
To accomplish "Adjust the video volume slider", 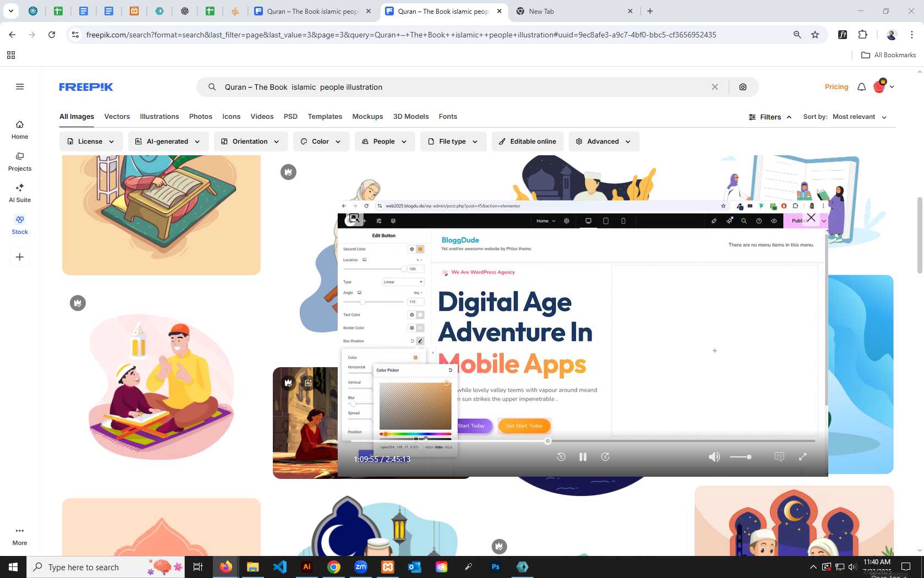I will point(740,457).
